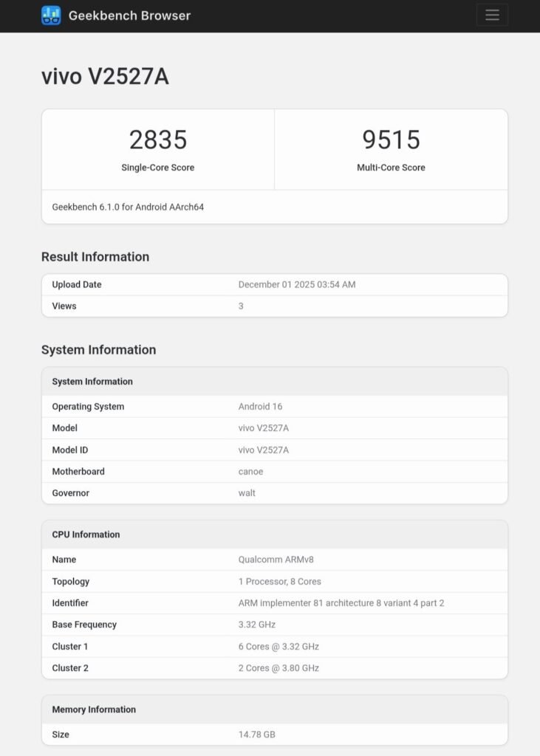The height and width of the screenshot is (756, 540).
Task: Select the 2 Cores @ 3.80 GHz value
Action: pyautogui.click(x=278, y=667)
